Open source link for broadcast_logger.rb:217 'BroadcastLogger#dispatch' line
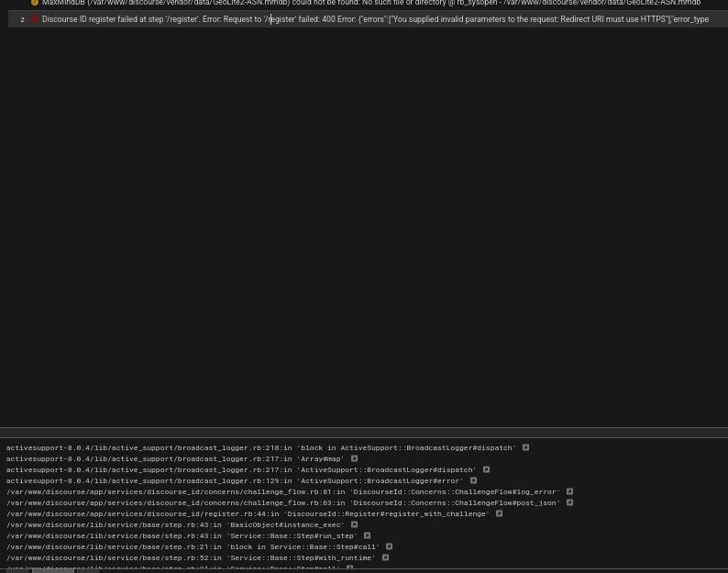The width and height of the screenshot is (728, 573). (x=486, y=470)
